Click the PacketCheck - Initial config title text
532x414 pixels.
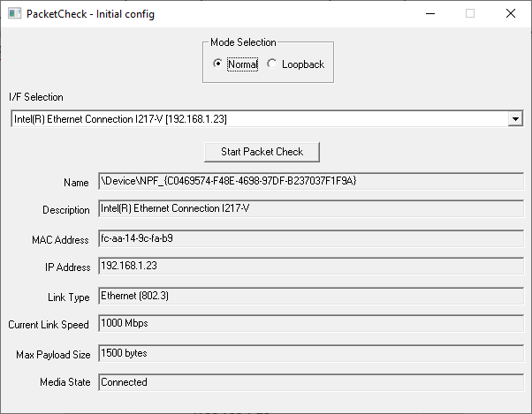[90, 14]
